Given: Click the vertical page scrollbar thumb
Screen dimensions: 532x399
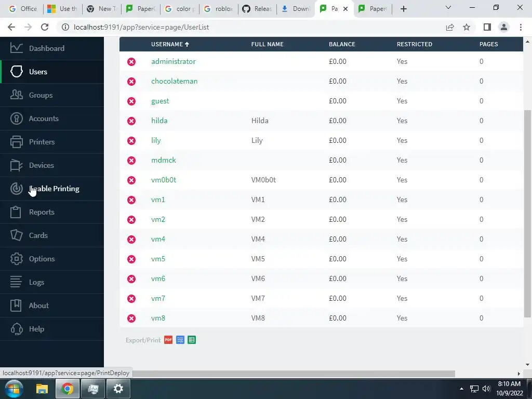Looking at the screenshot, I should click(527, 214).
